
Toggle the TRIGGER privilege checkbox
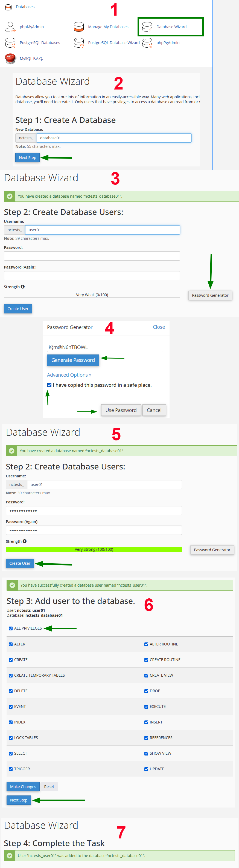(11, 769)
